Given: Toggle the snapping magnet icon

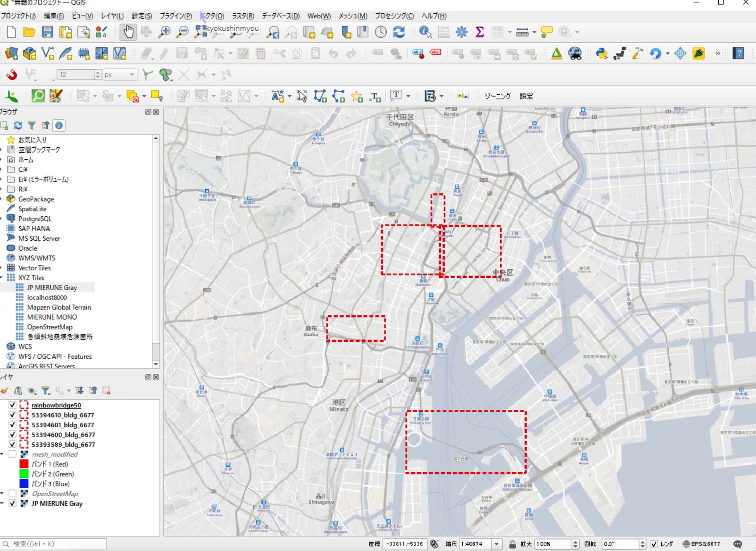Looking at the screenshot, I should (x=11, y=74).
